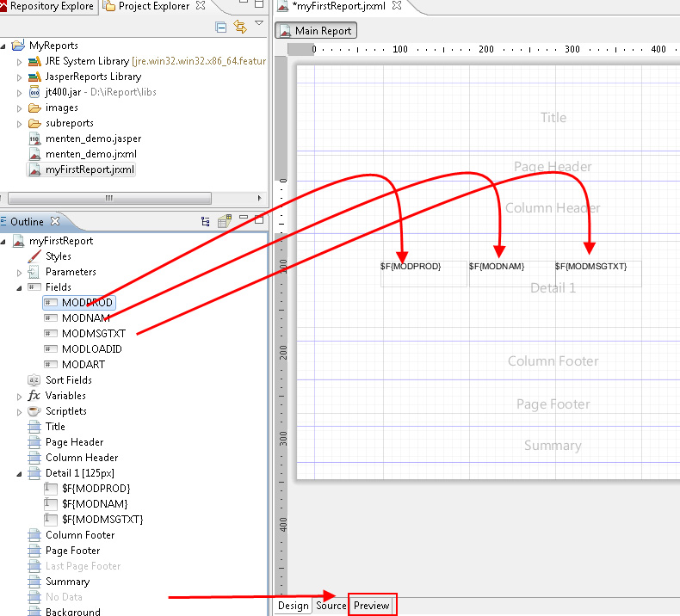680x616 pixels.
Task: Collapse the Fields node in Outline
Action: click(19, 287)
